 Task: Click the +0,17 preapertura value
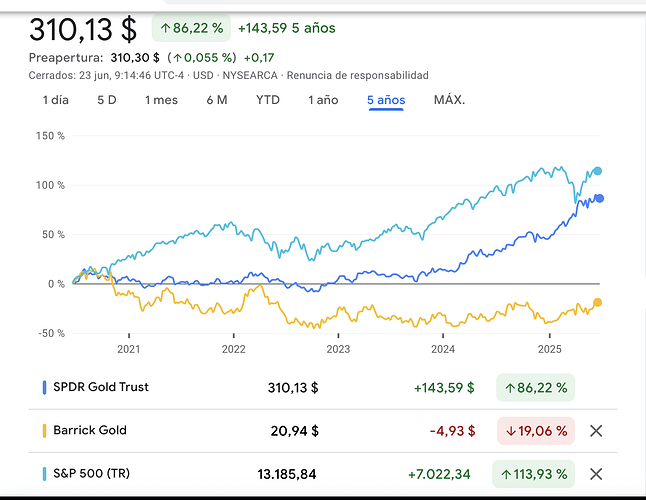tap(259, 58)
